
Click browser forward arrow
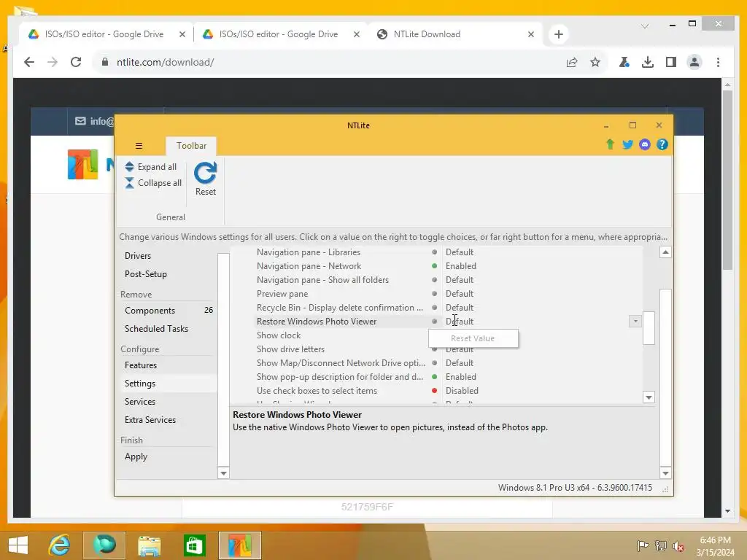(x=53, y=62)
